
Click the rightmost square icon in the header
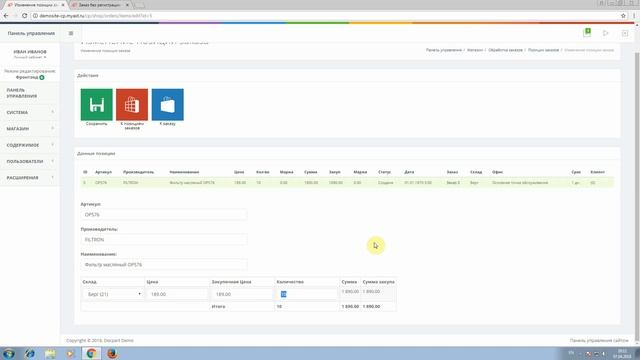(625, 33)
